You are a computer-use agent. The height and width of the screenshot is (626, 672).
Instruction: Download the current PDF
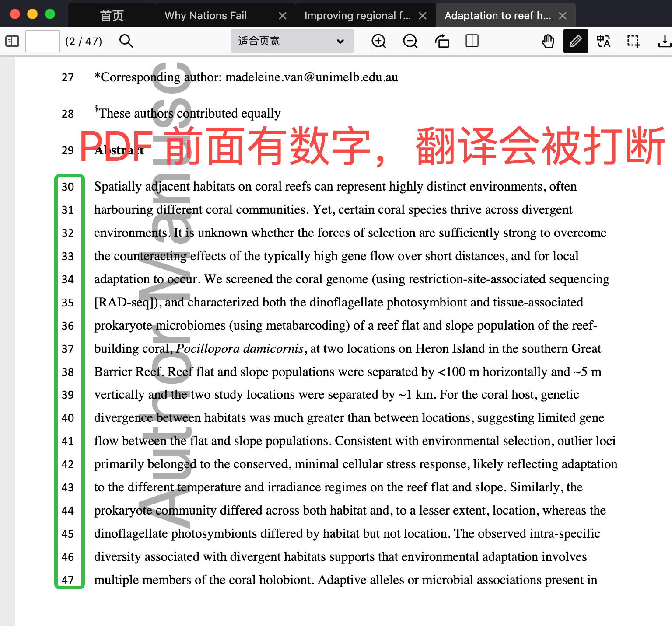tap(664, 41)
